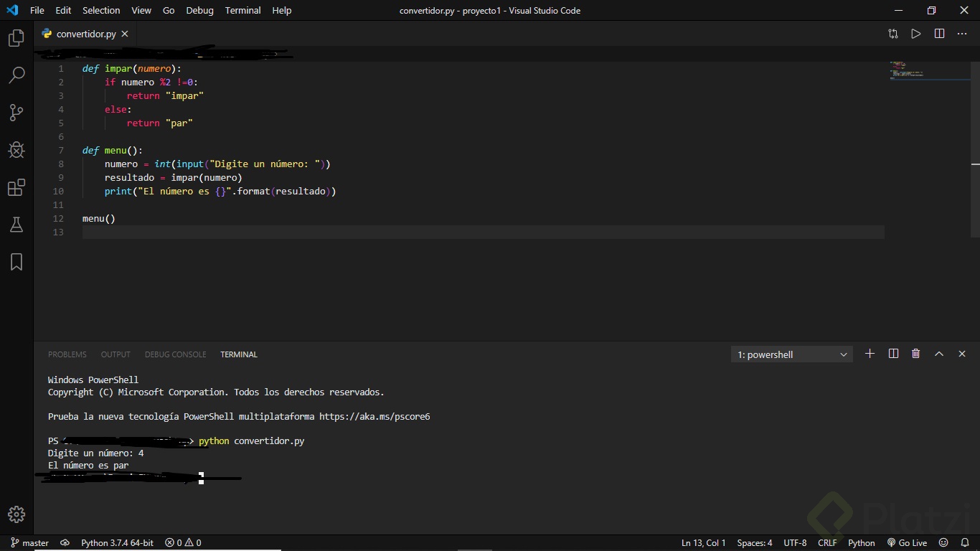Image resolution: width=980 pixels, height=551 pixels.
Task: Open the Selection menu
Action: [101, 11]
